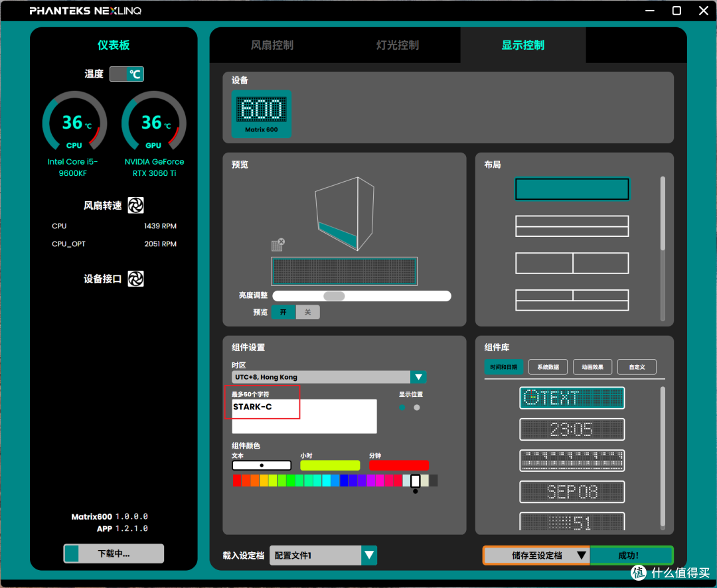Viewport: 717px width, 588px height.
Task: Click the case preview illustration
Action: [345, 214]
